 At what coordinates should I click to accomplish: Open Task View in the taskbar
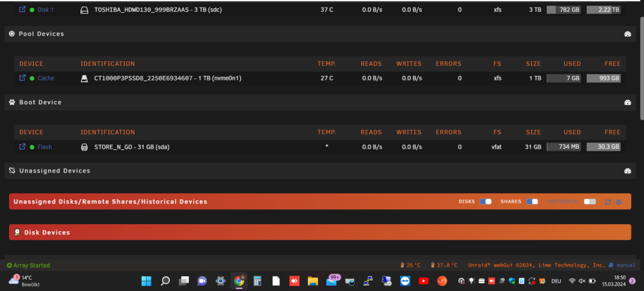click(x=184, y=281)
